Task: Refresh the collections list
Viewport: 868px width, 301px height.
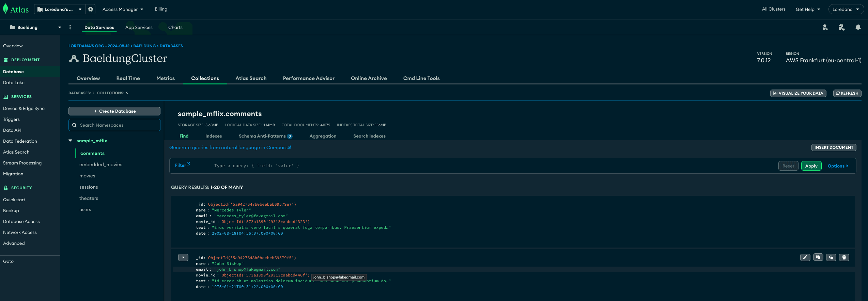Action: coord(847,93)
